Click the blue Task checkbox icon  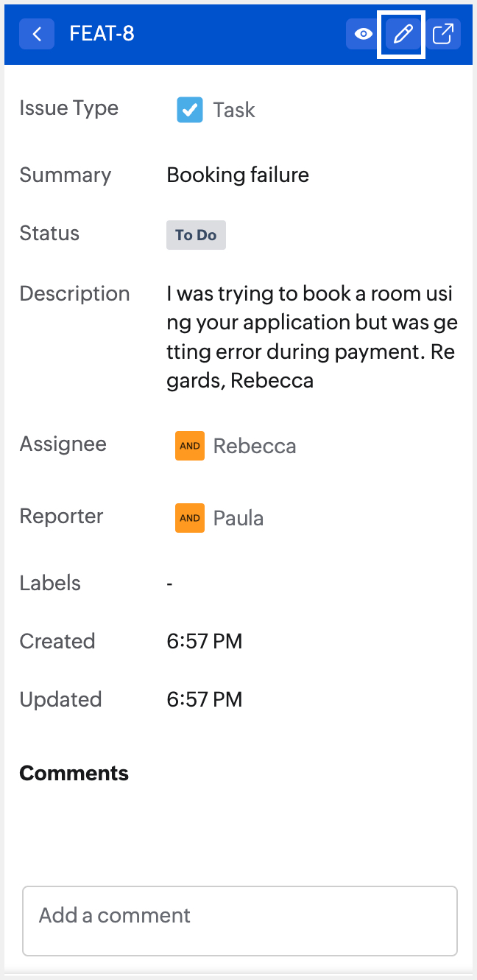[190, 110]
